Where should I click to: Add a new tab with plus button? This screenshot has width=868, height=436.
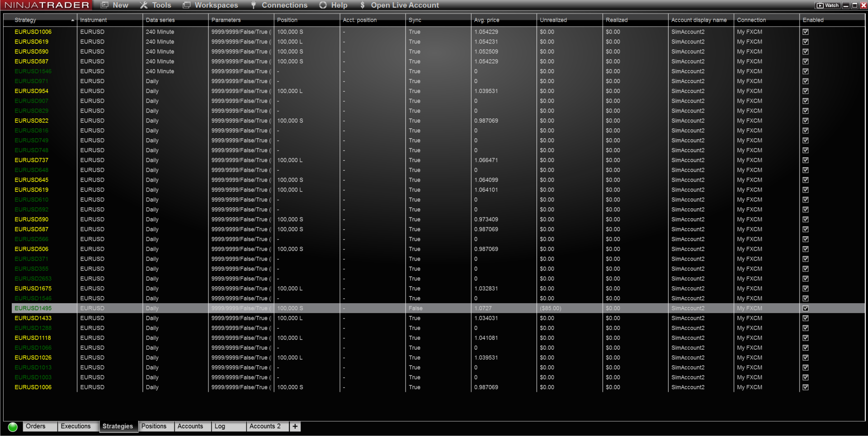coord(295,427)
